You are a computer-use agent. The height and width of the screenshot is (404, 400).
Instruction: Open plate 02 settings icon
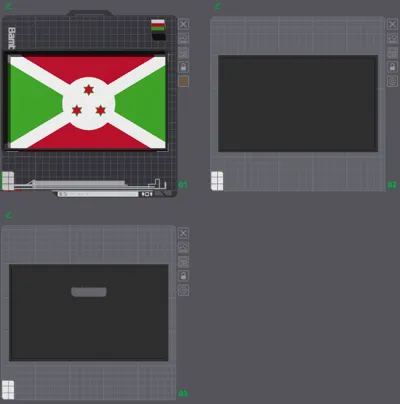pos(392,81)
